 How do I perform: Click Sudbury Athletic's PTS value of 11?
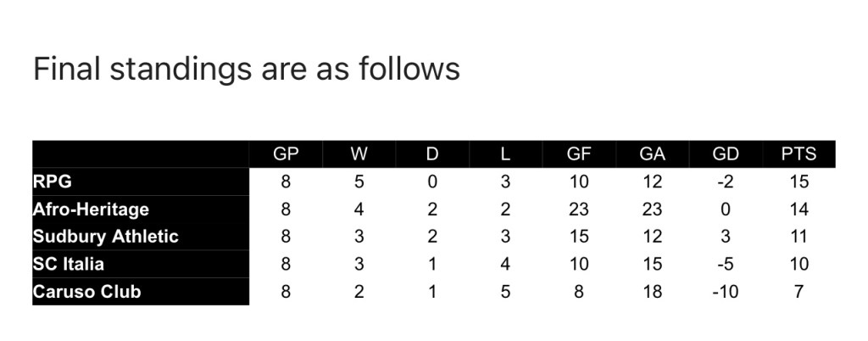click(x=798, y=237)
